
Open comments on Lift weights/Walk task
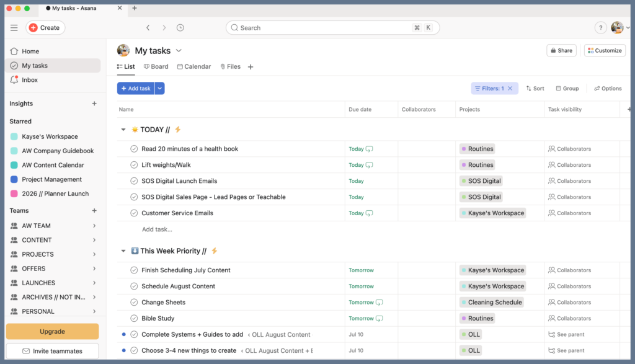[x=370, y=165]
